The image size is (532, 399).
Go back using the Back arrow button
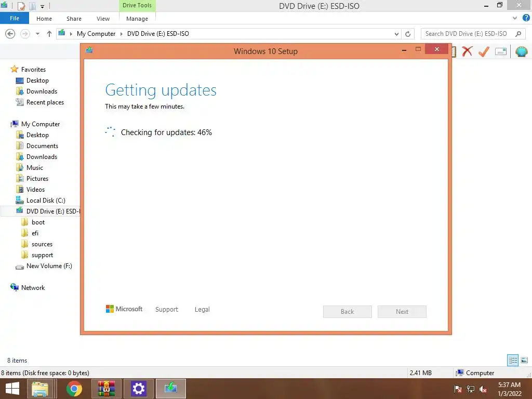click(x=10, y=34)
